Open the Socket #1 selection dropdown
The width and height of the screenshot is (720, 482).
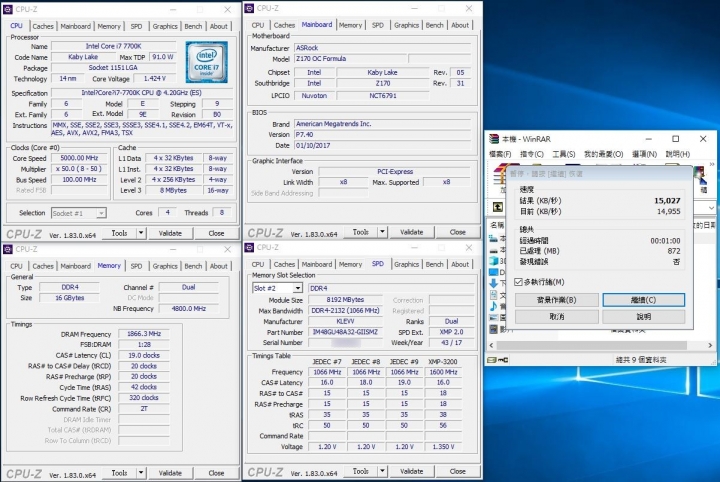click(x=101, y=213)
